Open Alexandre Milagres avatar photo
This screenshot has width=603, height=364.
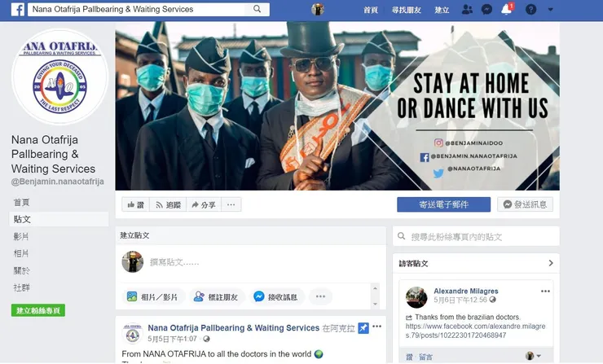coord(416,297)
